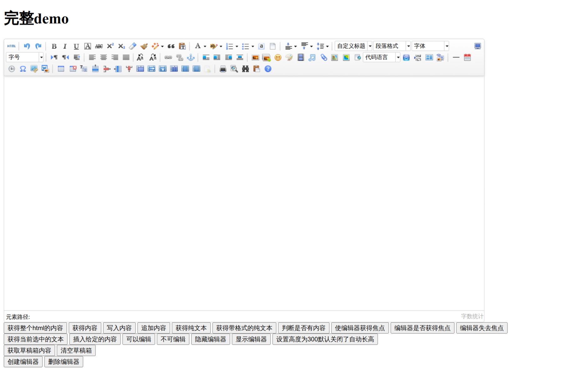Click the 获得纯文本 button

[191, 328]
